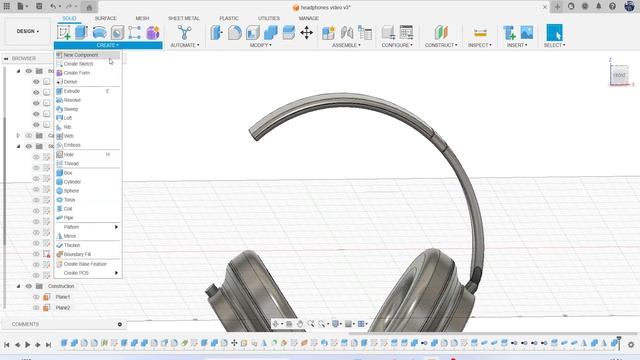Jump to timeline start button
This screenshot has height=360, width=640.
click(x=7, y=344)
